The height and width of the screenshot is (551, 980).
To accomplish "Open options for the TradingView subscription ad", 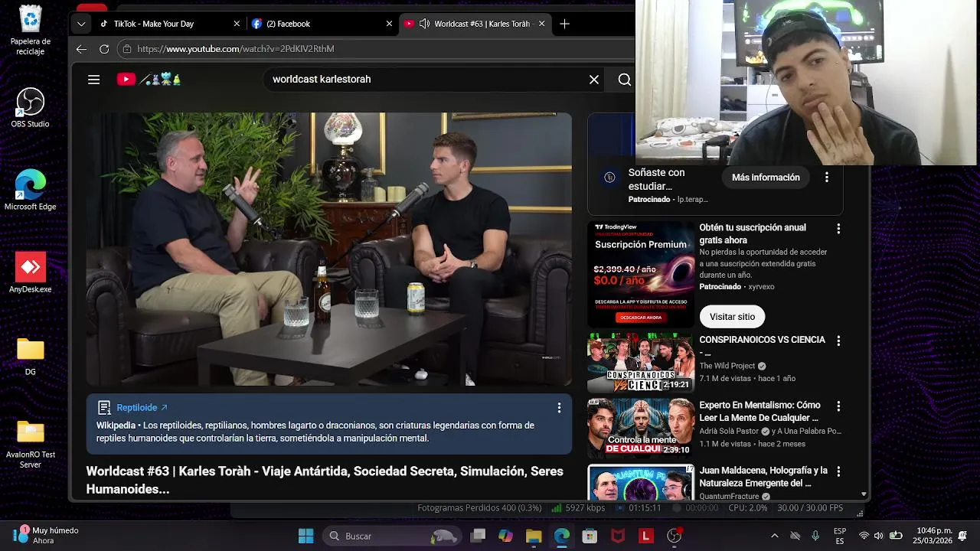I will pos(838,229).
